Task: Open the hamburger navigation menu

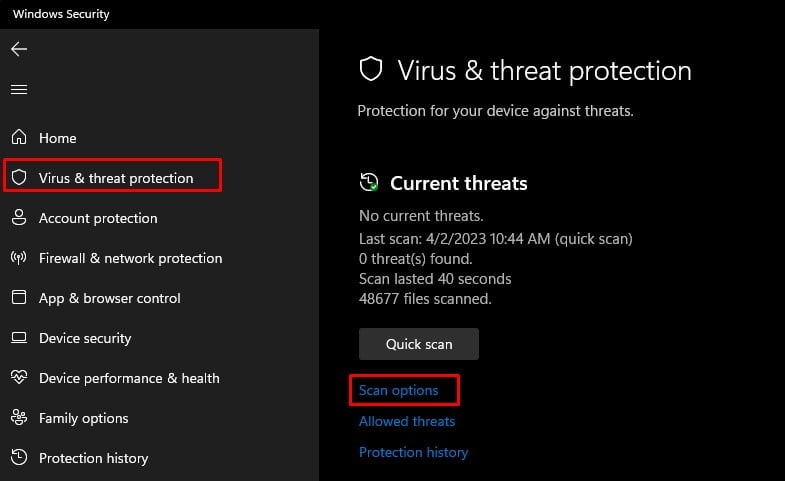Action: (x=19, y=90)
